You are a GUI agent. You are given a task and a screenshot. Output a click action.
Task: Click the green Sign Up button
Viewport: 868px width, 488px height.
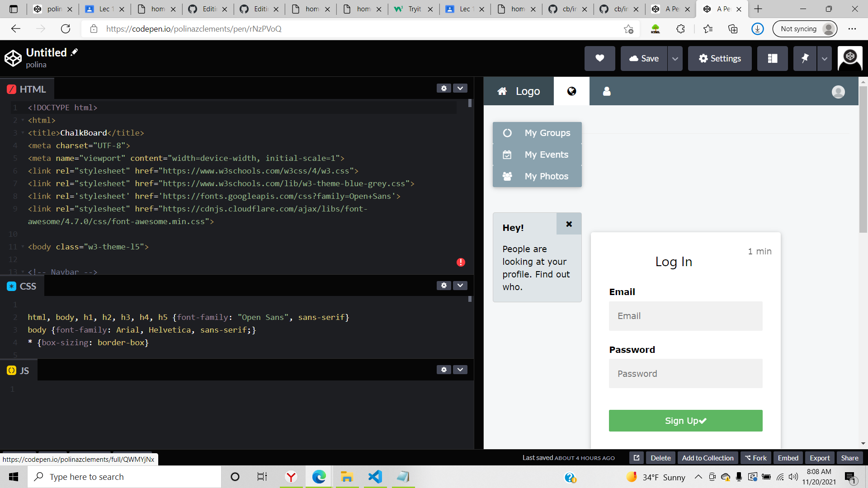(x=685, y=420)
